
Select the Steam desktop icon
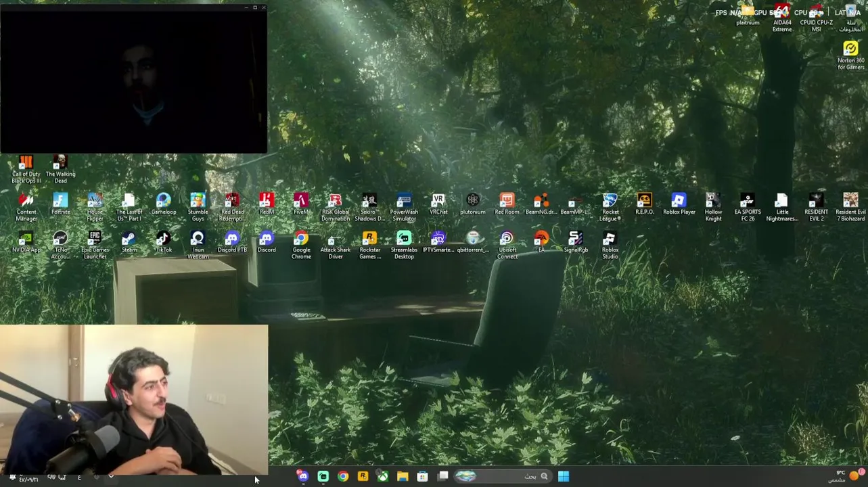[x=129, y=242]
